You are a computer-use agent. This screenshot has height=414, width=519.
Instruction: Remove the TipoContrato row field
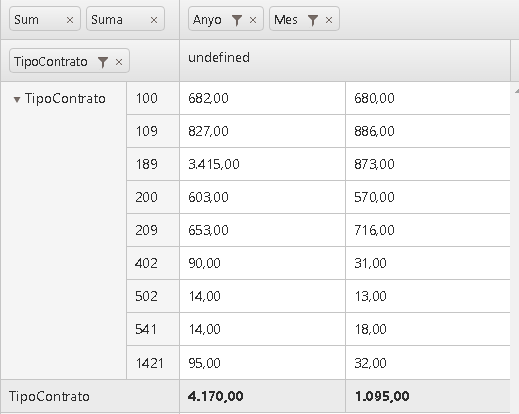click(119, 62)
